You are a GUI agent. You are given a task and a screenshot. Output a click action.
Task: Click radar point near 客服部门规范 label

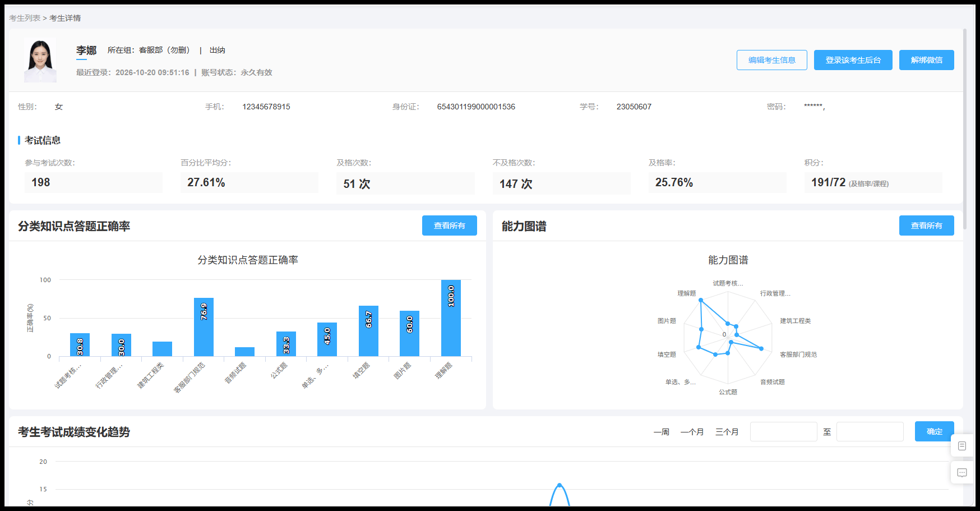761,348
